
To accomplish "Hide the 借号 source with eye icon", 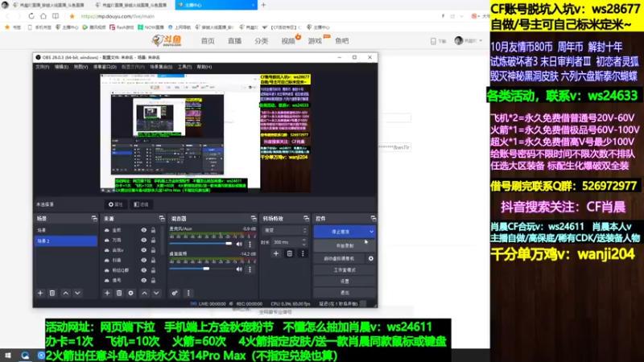I will [144, 280].
